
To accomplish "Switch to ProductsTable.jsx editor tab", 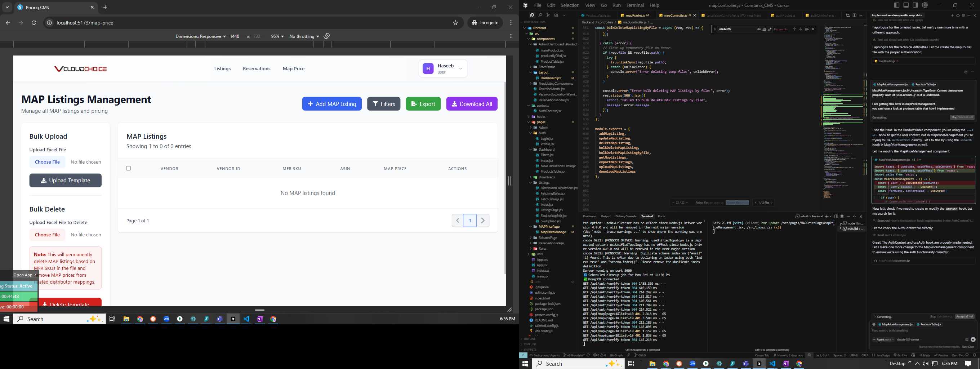I will tap(598, 15).
